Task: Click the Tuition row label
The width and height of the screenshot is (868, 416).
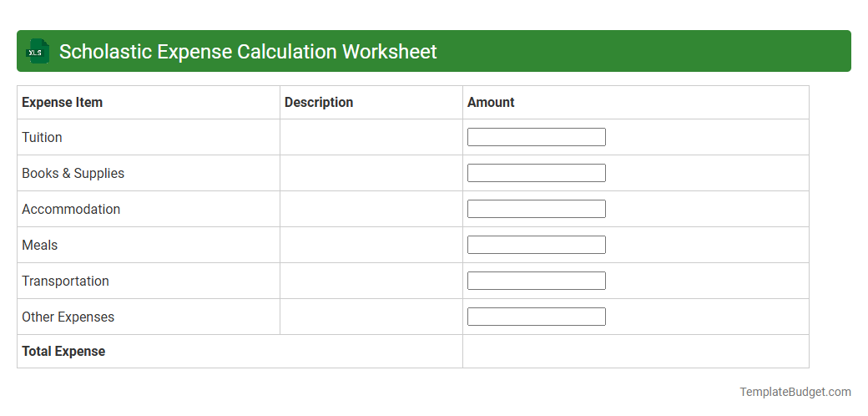Action: pos(42,137)
